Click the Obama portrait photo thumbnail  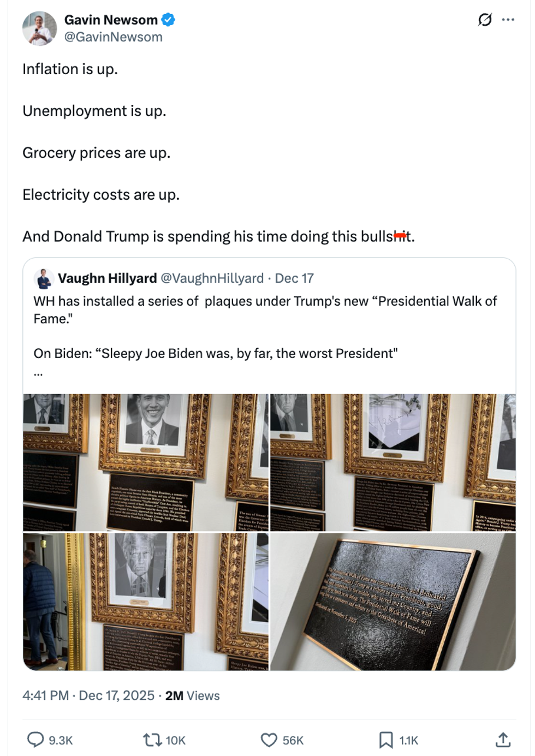click(145, 460)
